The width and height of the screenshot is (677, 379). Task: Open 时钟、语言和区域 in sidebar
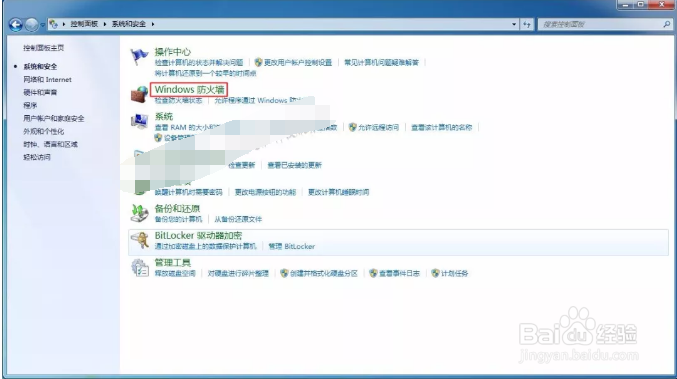[51, 144]
